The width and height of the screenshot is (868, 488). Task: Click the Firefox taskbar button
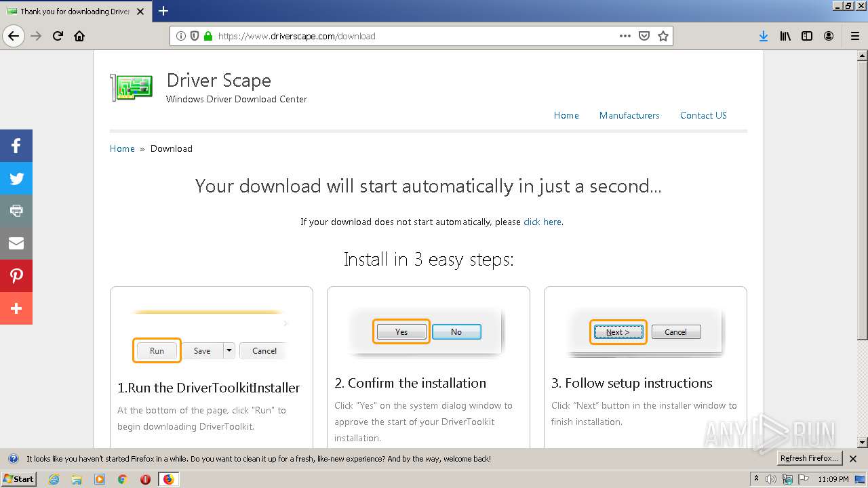click(x=168, y=479)
